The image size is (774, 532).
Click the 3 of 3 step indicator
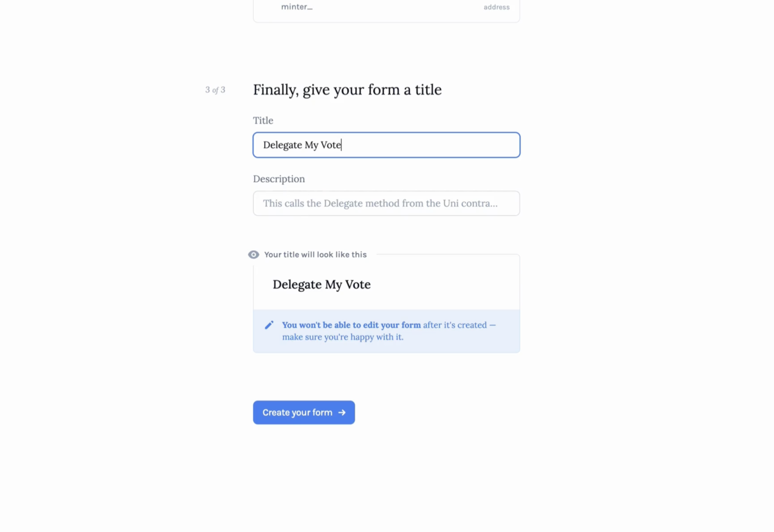point(215,90)
